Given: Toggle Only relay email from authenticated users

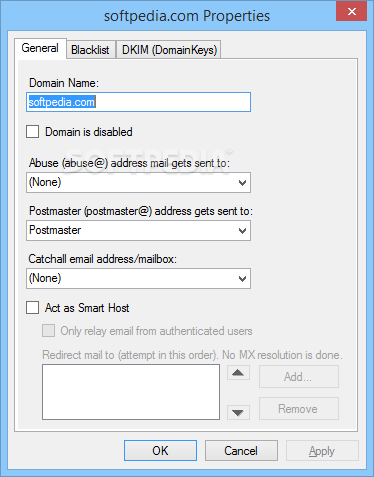Looking at the screenshot, I should click(x=49, y=331).
